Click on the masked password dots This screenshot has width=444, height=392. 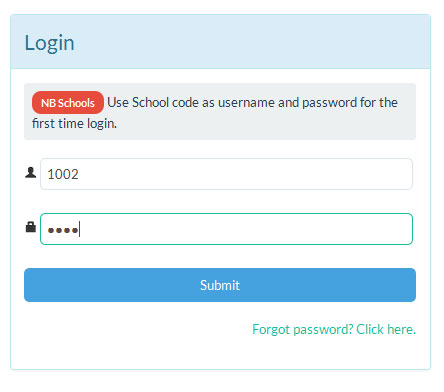coord(63,230)
